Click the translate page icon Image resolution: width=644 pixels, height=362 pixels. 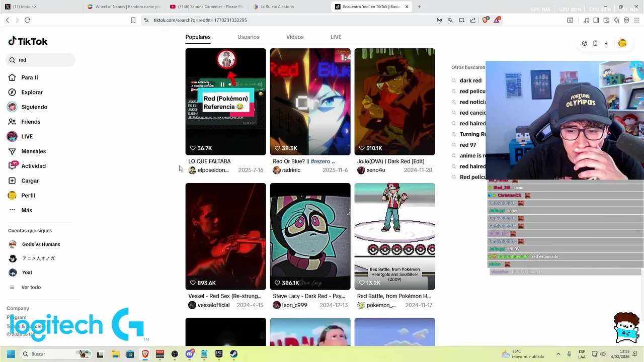click(x=450, y=20)
